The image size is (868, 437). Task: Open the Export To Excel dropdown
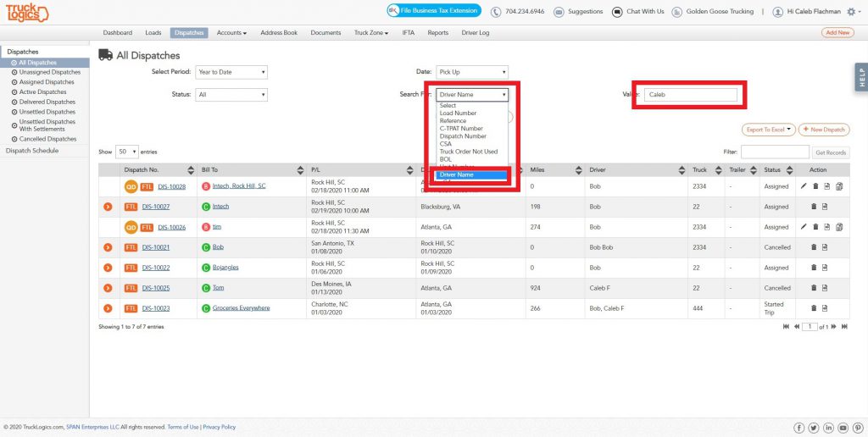(768, 130)
